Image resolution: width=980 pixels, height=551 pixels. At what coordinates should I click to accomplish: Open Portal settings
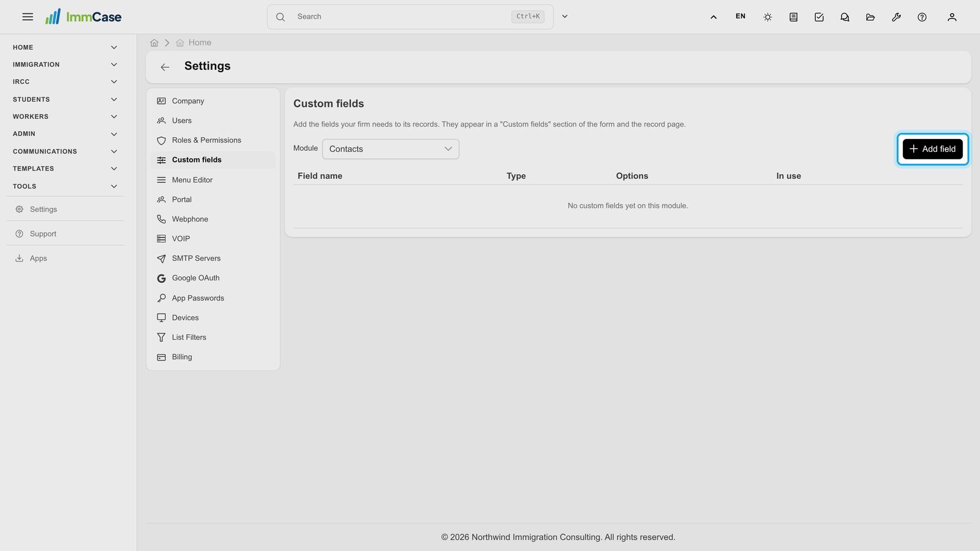(213, 200)
